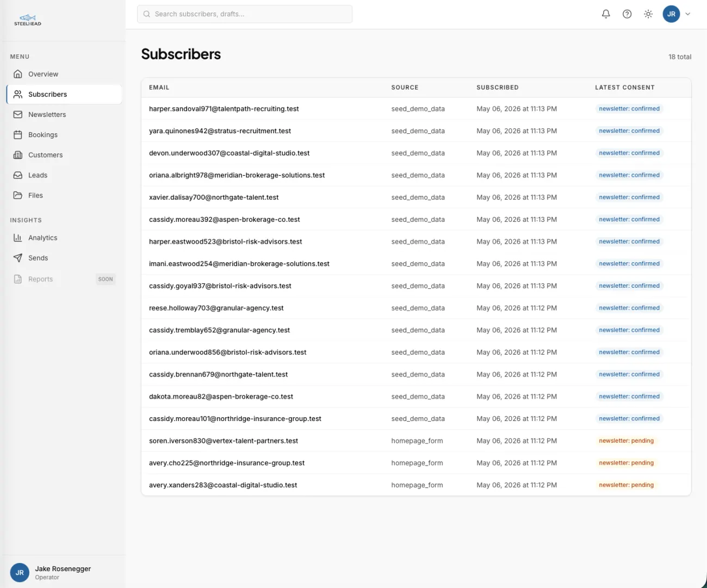Click the 18 total count
Image resolution: width=707 pixels, height=588 pixels.
tap(680, 57)
